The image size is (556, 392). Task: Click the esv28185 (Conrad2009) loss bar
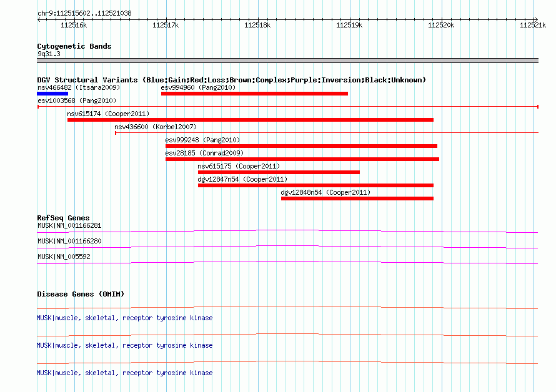(x=302, y=159)
